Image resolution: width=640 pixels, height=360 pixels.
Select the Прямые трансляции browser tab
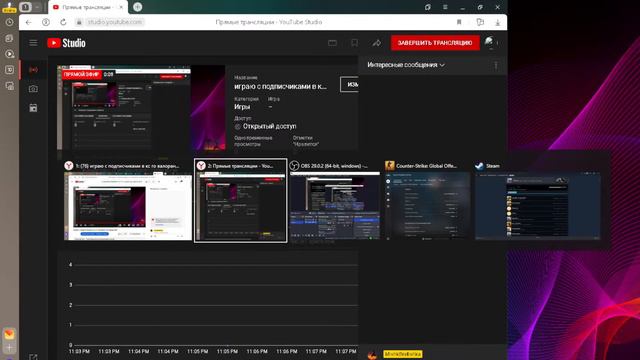88,7
